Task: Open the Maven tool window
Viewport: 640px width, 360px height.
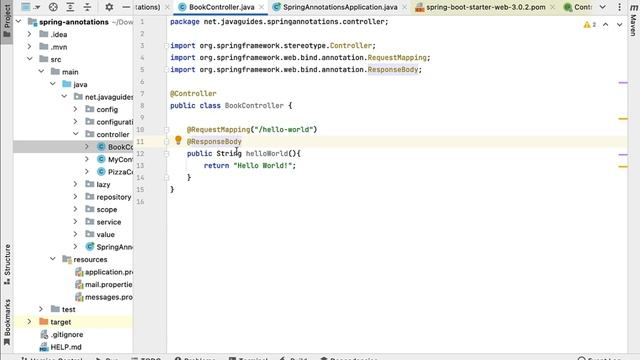Action: click(x=633, y=20)
